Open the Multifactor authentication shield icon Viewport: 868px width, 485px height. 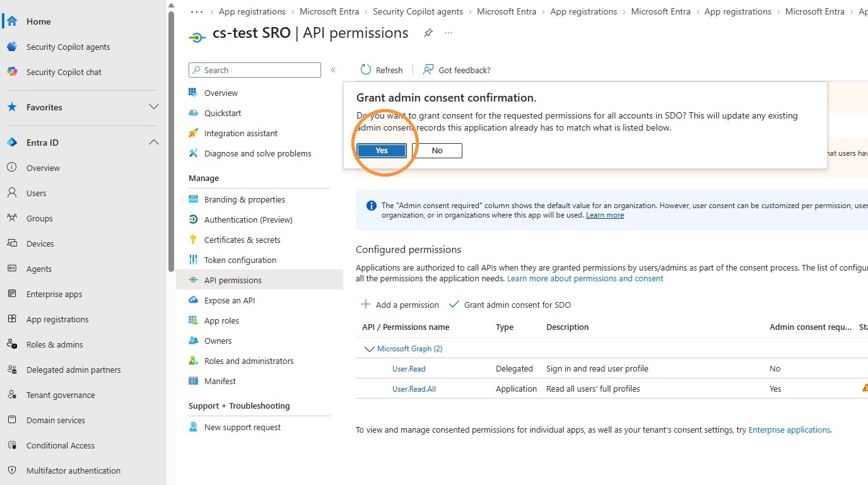pyautogui.click(x=12, y=470)
